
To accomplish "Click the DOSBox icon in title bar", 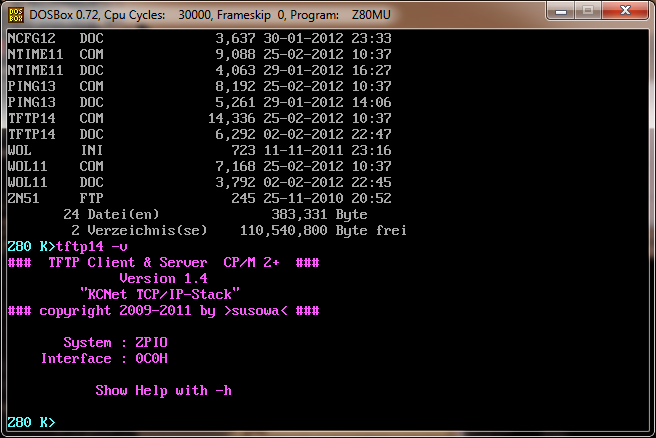I will click(x=17, y=11).
